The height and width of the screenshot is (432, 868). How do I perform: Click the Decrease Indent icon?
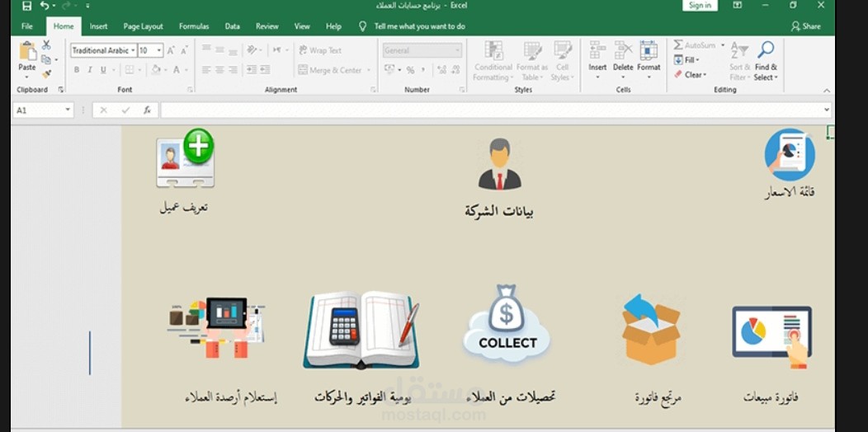point(252,70)
